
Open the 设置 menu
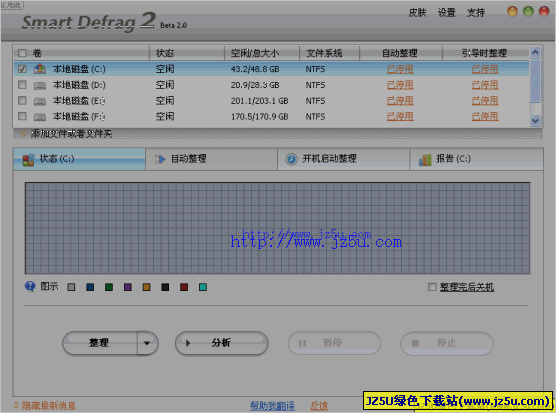[x=446, y=13]
